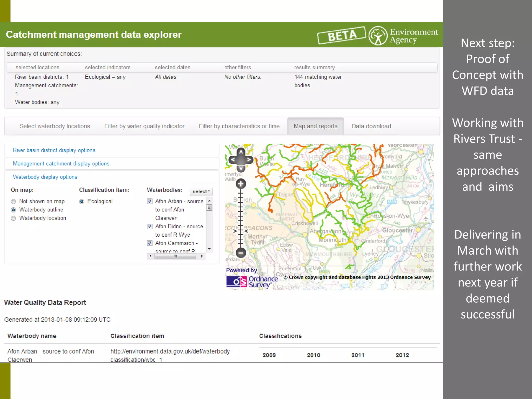The width and height of the screenshot is (532, 399).
Task: Zoom in using the map plus button
Action: click(x=241, y=184)
